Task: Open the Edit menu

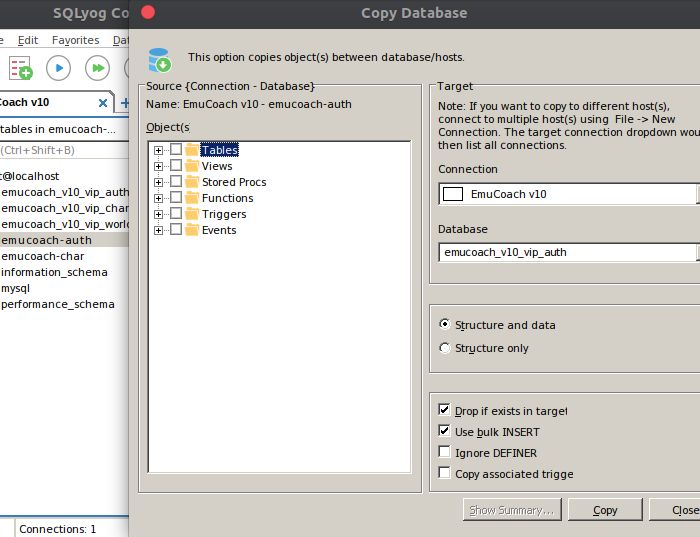Action: [x=28, y=40]
